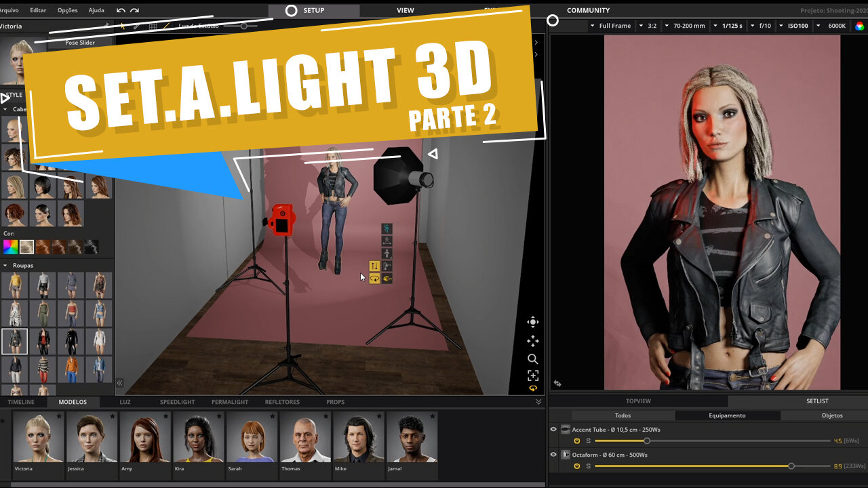The height and width of the screenshot is (488, 868).
Task: Collapse the Roupas section
Action: point(5,266)
